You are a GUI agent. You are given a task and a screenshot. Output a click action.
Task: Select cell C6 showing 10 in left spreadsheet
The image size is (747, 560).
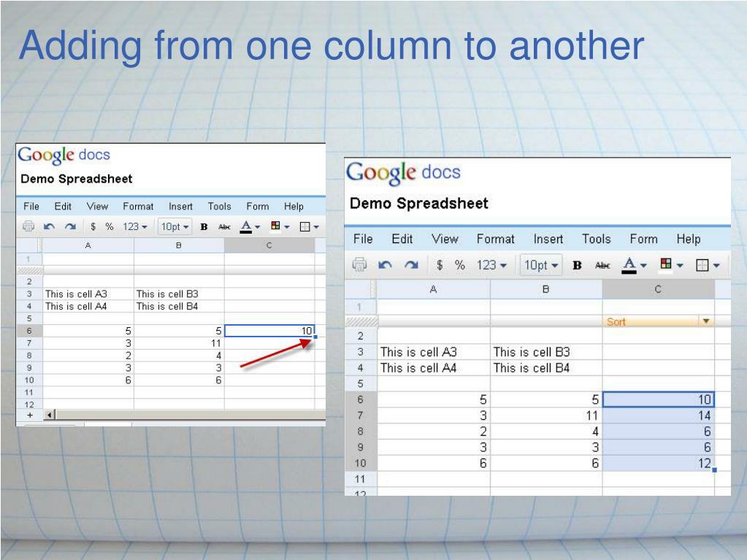tap(269, 331)
